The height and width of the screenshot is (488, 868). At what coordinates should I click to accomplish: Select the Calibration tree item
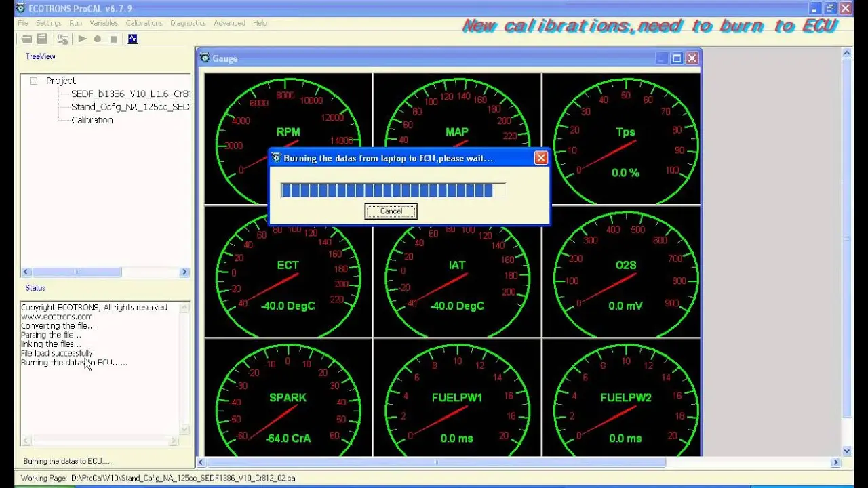[92, 120]
